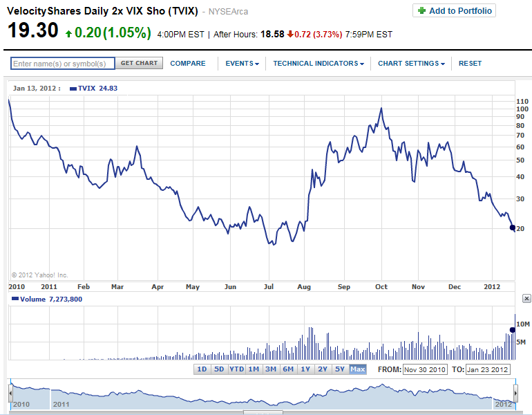Open the Events dropdown menu

point(242,64)
